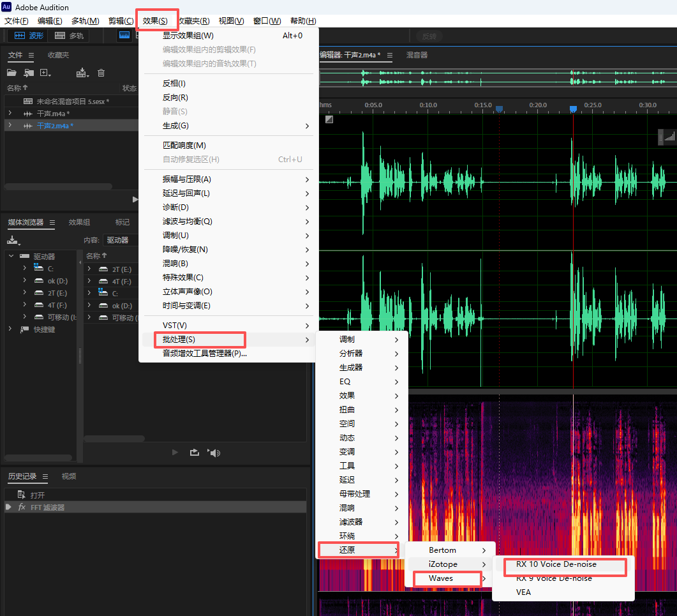Switch to 混音器 tab
The image size is (677, 616).
pos(417,55)
